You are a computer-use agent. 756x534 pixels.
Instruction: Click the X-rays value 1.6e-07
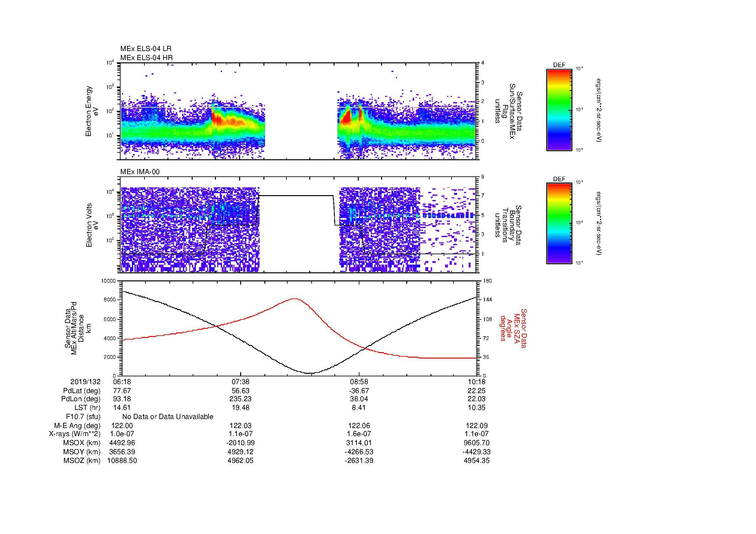(359, 434)
